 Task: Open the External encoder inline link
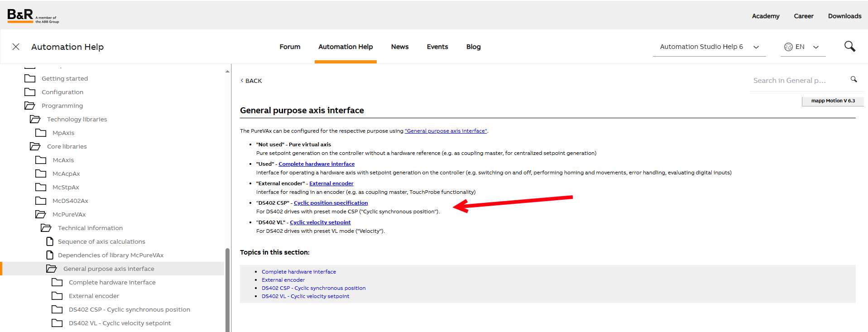331,183
